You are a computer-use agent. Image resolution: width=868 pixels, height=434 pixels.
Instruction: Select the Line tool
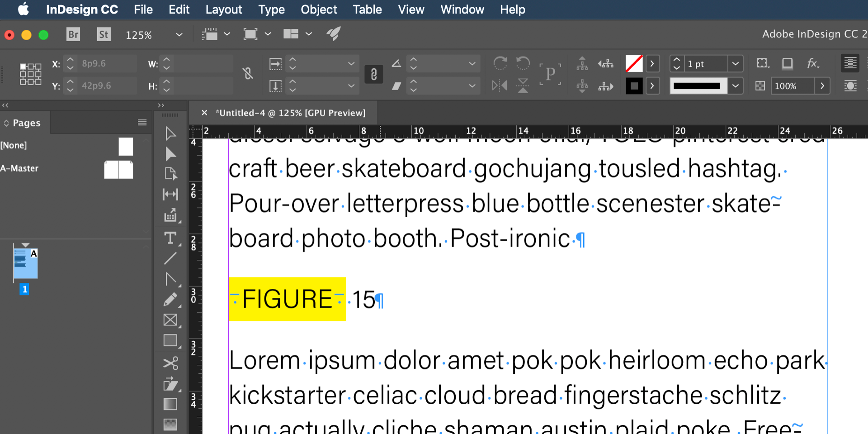tap(170, 258)
